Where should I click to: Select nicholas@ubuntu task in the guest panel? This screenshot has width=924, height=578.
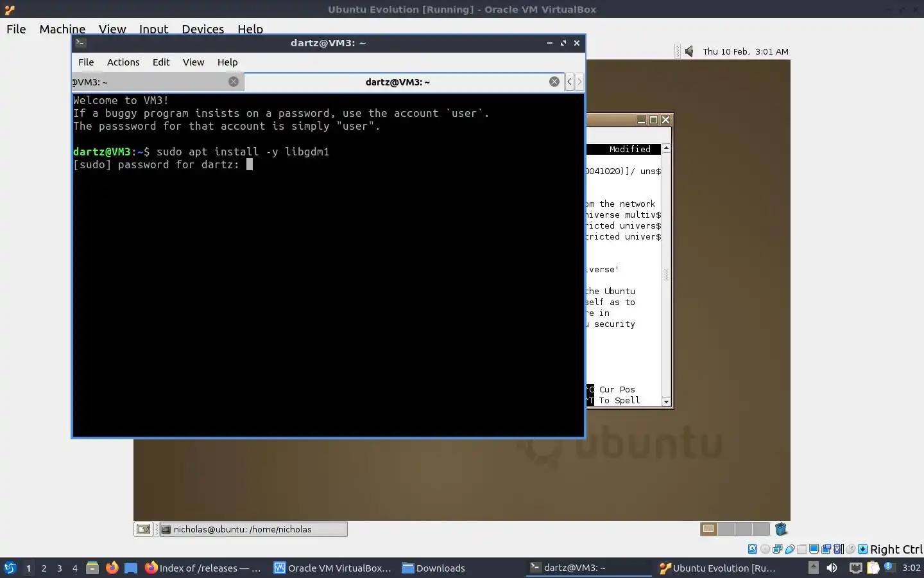pos(253,529)
